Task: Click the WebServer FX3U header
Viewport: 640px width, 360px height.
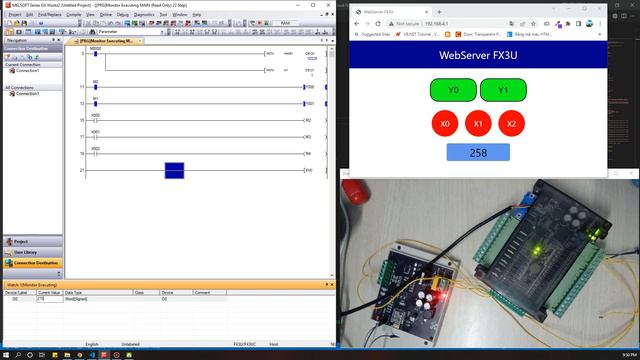Action: tap(478, 55)
